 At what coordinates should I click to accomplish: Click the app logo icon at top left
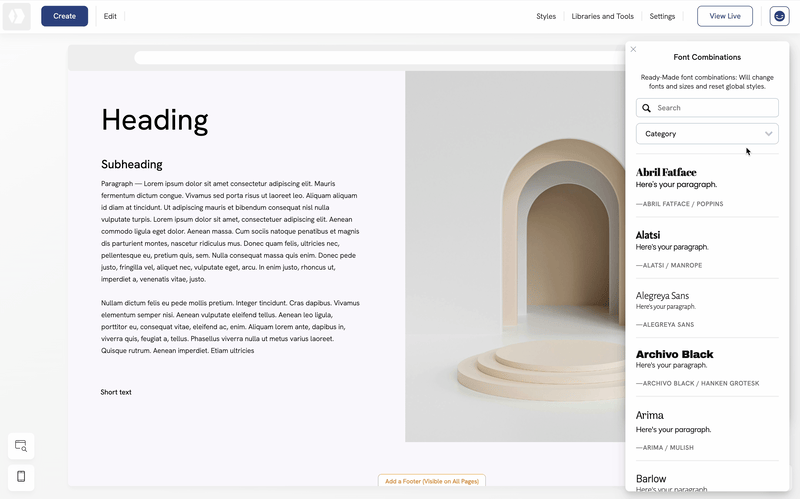(17, 17)
